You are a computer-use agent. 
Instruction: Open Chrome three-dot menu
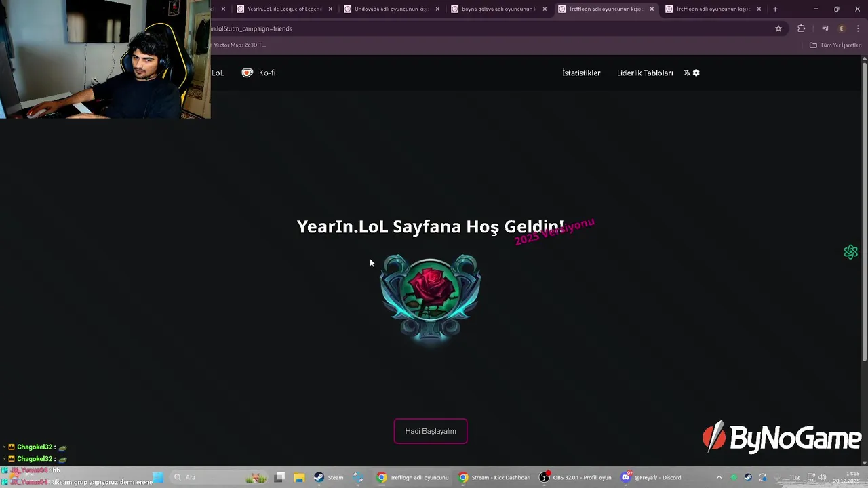[858, 28]
